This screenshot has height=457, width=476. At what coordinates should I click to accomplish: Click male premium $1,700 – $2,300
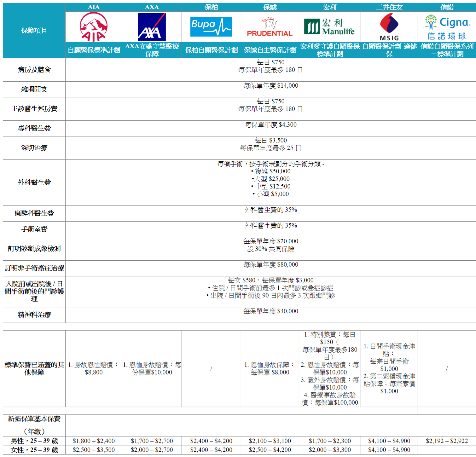(330, 441)
